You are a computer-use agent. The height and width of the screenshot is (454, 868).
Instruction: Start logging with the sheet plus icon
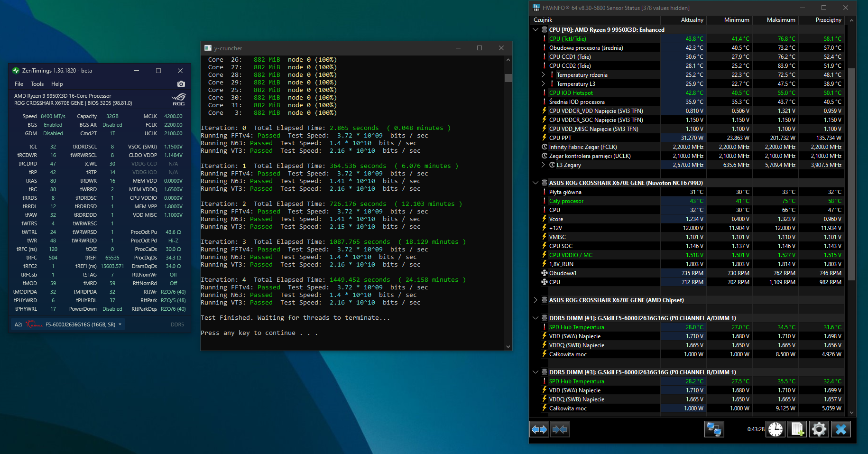pos(797,429)
